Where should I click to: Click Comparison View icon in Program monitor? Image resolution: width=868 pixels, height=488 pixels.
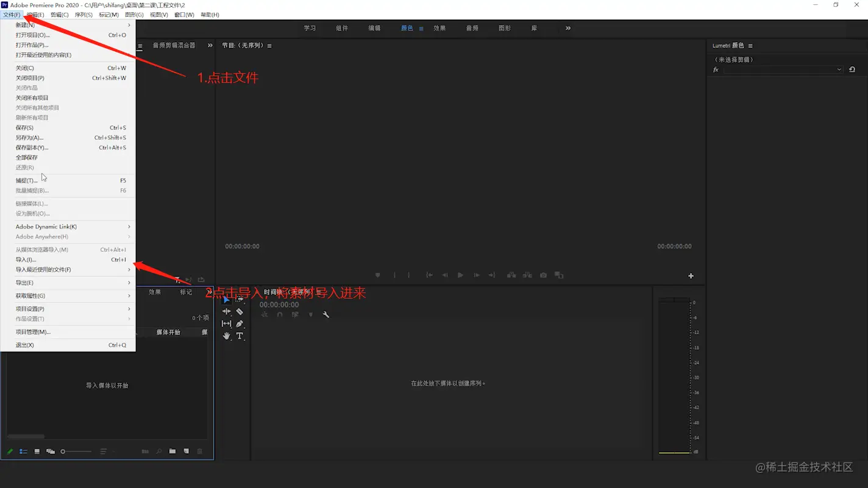click(559, 275)
